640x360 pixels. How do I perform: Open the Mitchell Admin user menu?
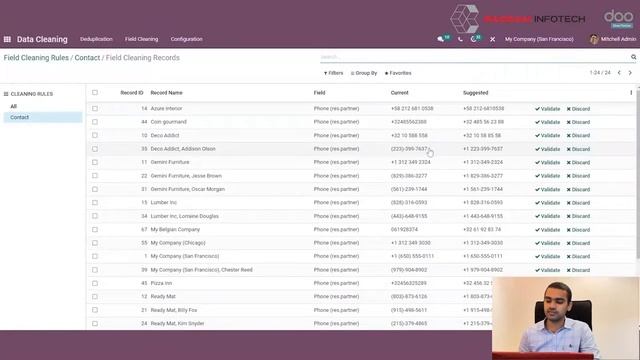[x=613, y=39]
